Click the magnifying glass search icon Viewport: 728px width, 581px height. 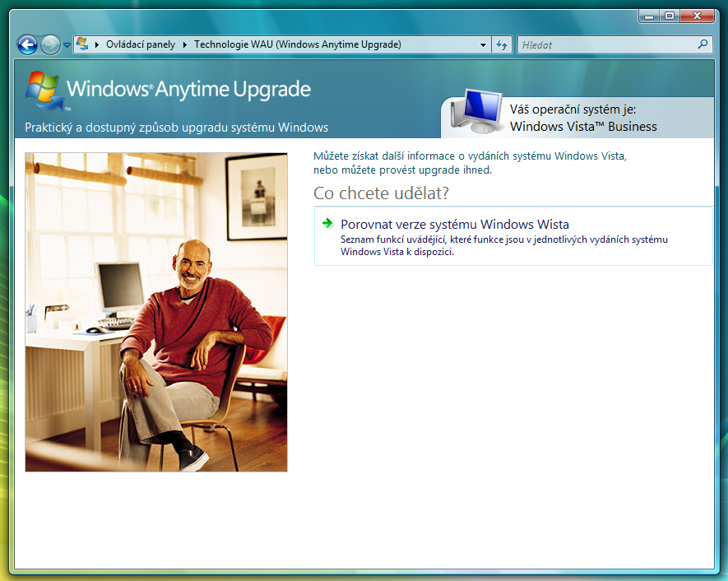[703, 44]
